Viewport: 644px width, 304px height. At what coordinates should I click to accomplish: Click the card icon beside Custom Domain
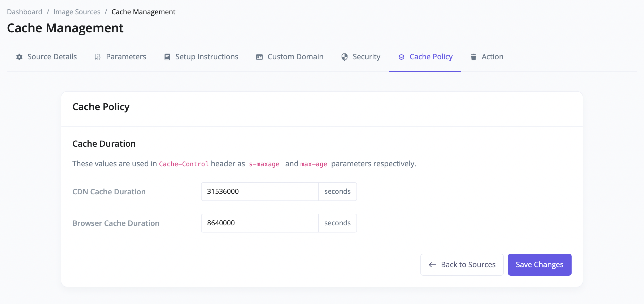(259, 57)
